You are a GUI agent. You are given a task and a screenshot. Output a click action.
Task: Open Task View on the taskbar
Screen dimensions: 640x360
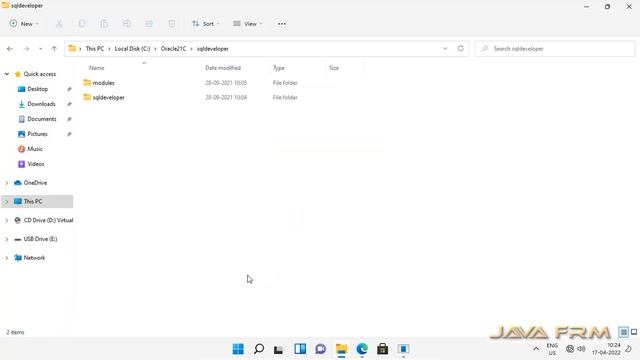tap(279, 349)
